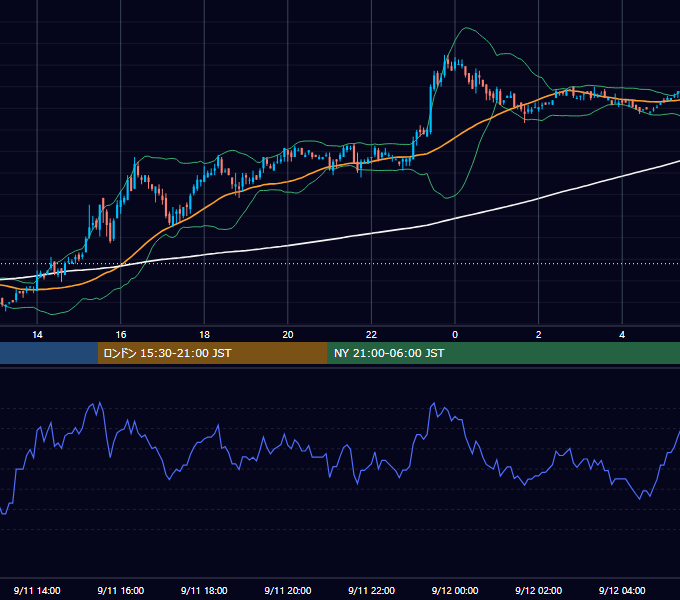Click the 2 hour label on price chart axis

[x=539, y=335]
